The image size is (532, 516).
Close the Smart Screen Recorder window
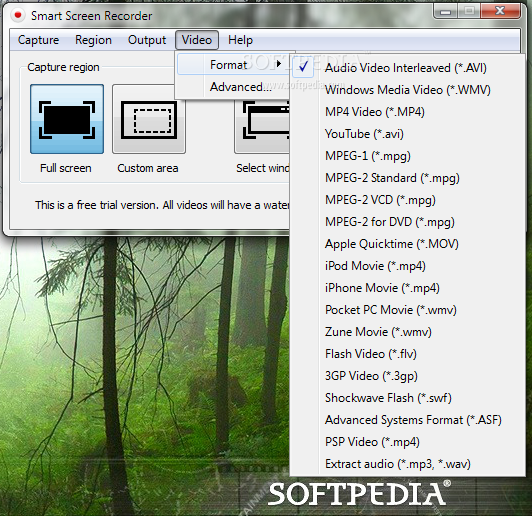point(500,11)
